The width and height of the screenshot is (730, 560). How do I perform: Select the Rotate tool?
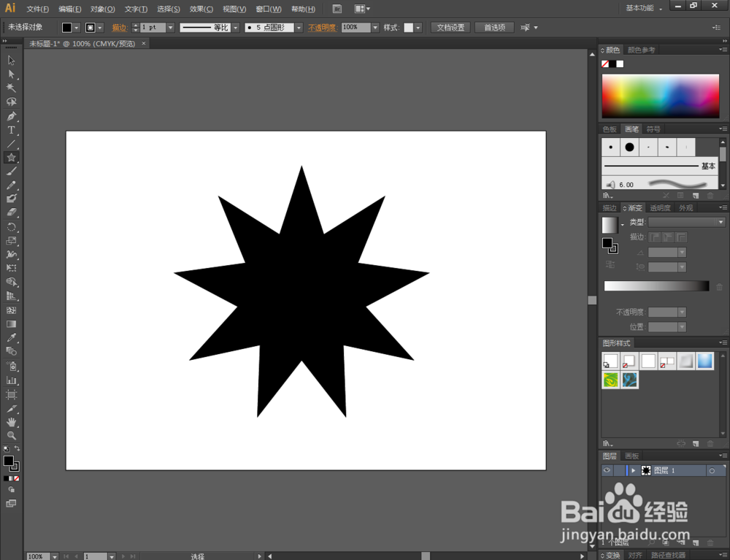pyautogui.click(x=11, y=227)
